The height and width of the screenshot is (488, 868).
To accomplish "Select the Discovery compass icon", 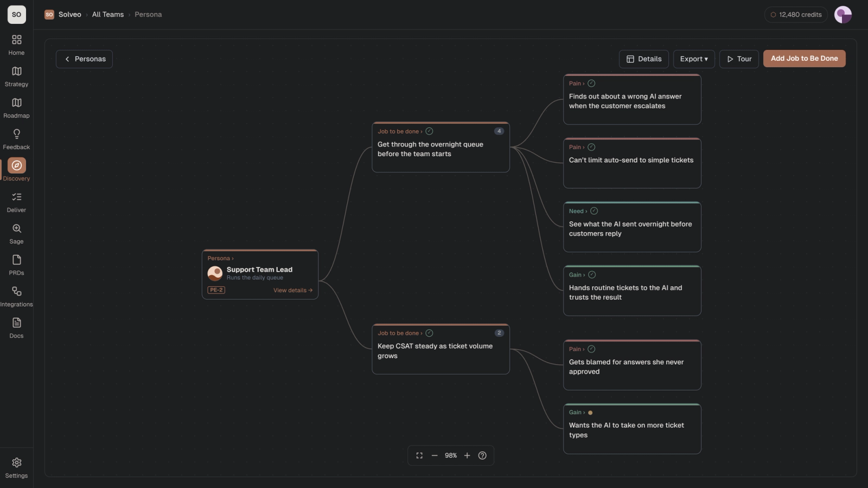I will tap(17, 165).
